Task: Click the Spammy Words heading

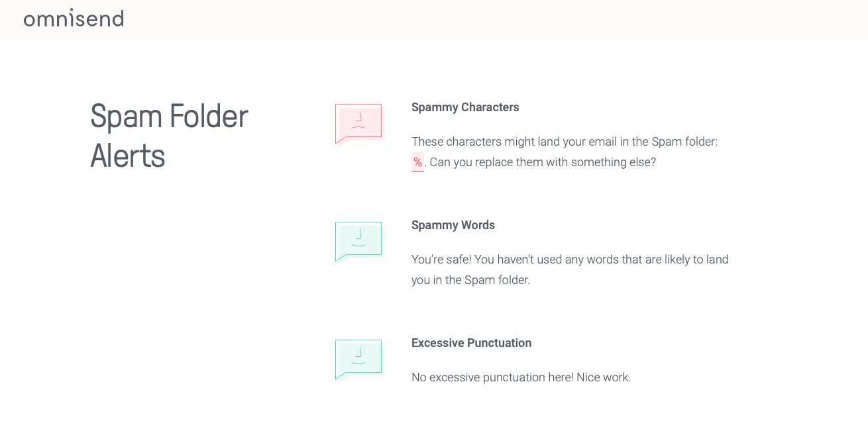Action: 453,225
